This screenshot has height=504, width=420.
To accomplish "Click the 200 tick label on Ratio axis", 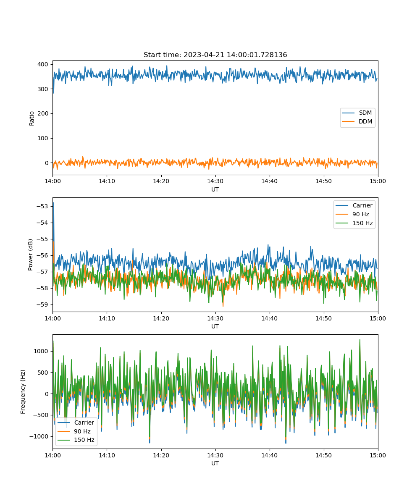I will click(44, 113).
